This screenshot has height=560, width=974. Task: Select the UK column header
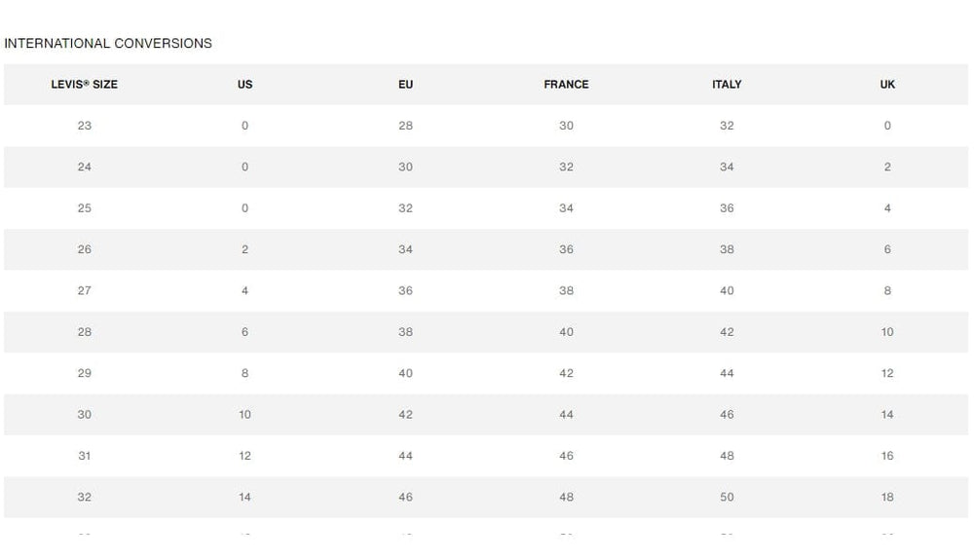point(887,85)
